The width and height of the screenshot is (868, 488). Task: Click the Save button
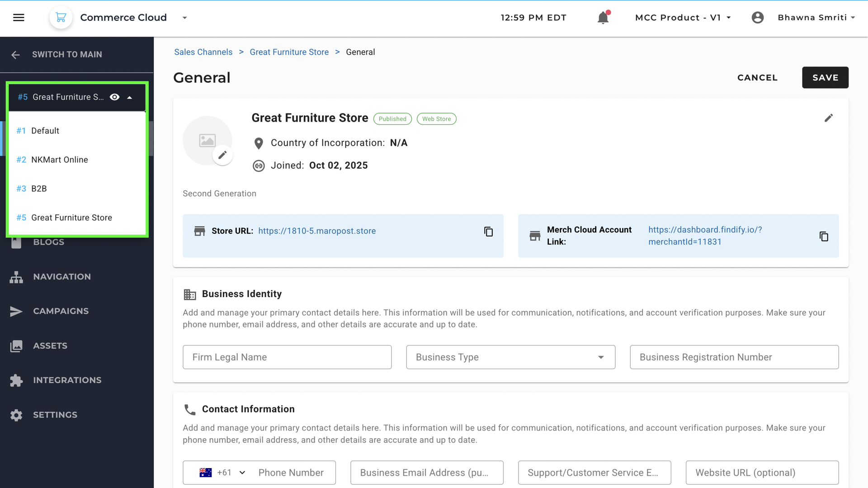tap(825, 78)
